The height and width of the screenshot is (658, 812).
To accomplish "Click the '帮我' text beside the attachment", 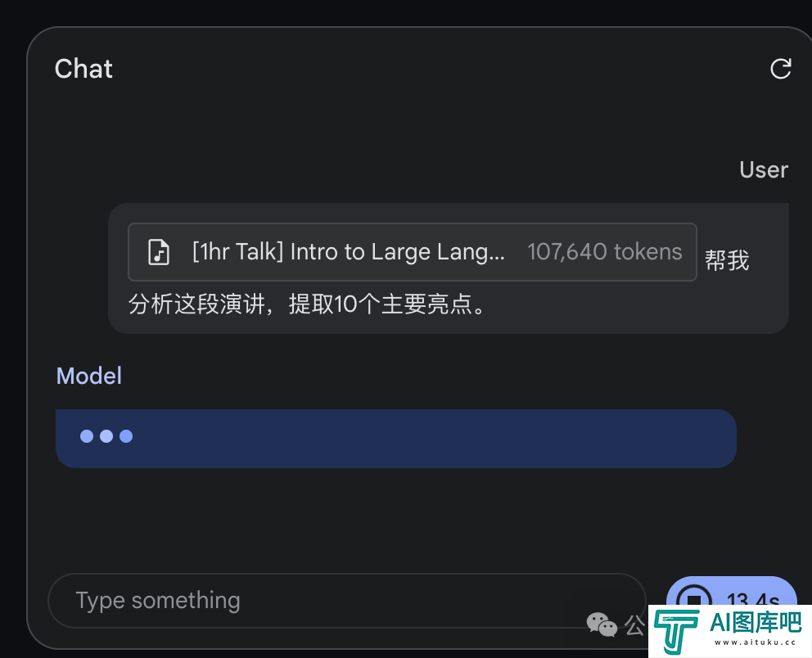I will point(727,260).
